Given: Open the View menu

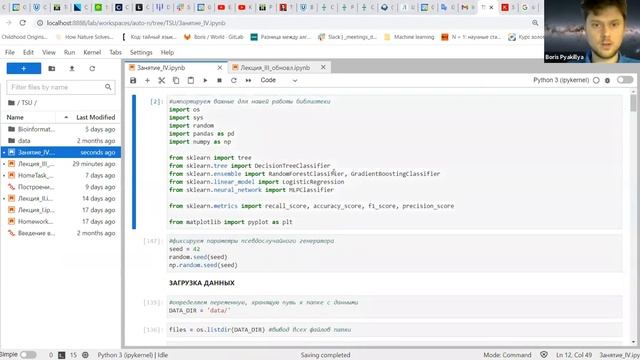Looking at the screenshot, I should pos(49,52).
